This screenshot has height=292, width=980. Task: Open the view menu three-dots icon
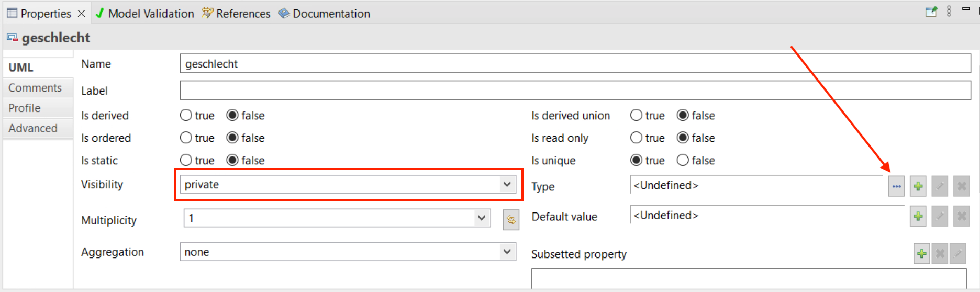tap(949, 12)
